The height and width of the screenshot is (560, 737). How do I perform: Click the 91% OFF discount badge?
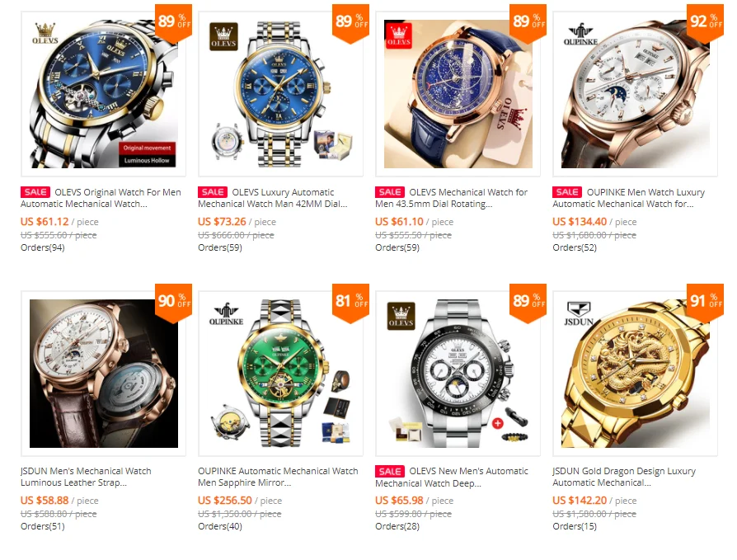[x=705, y=302]
